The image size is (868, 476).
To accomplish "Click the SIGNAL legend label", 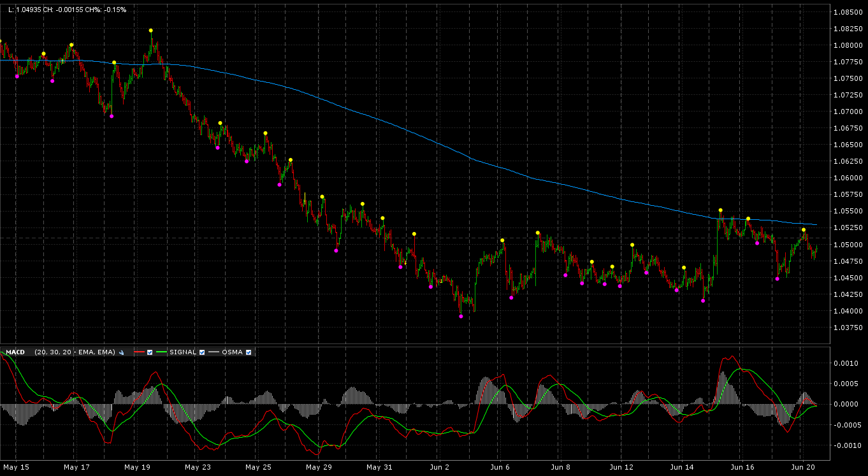I will 182,352.
